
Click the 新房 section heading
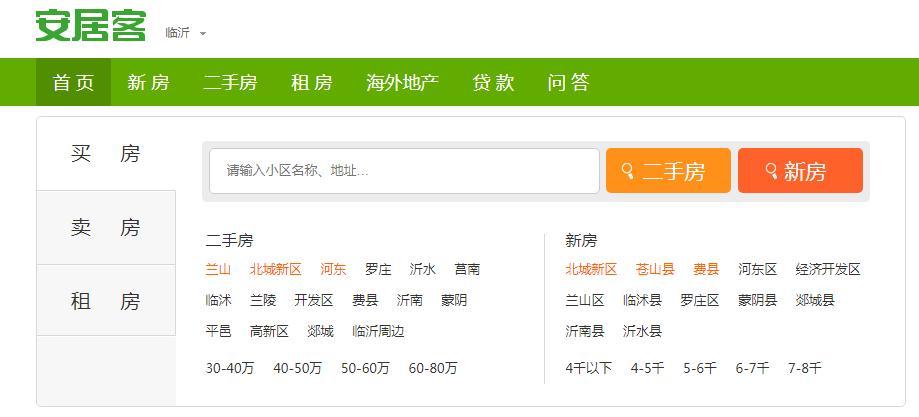(x=581, y=240)
